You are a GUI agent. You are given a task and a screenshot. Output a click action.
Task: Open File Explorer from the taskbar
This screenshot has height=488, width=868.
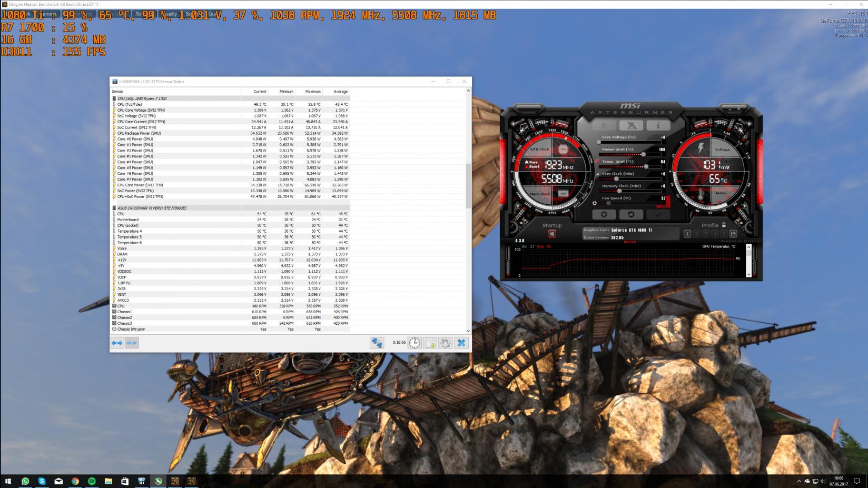(108, 481)
